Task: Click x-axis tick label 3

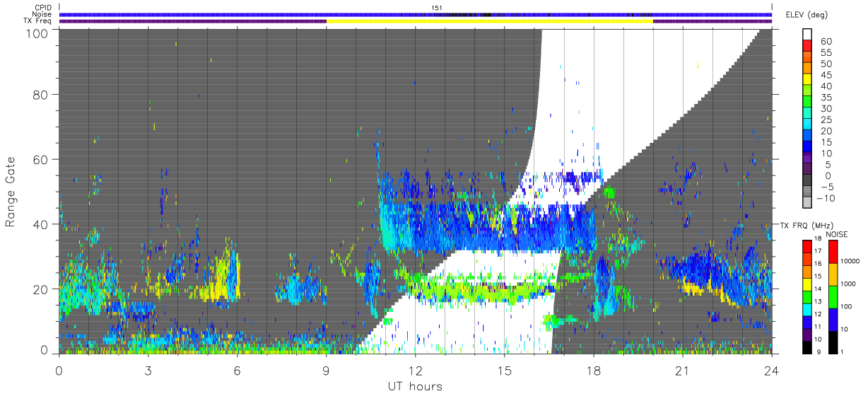Action: (148, 371)
